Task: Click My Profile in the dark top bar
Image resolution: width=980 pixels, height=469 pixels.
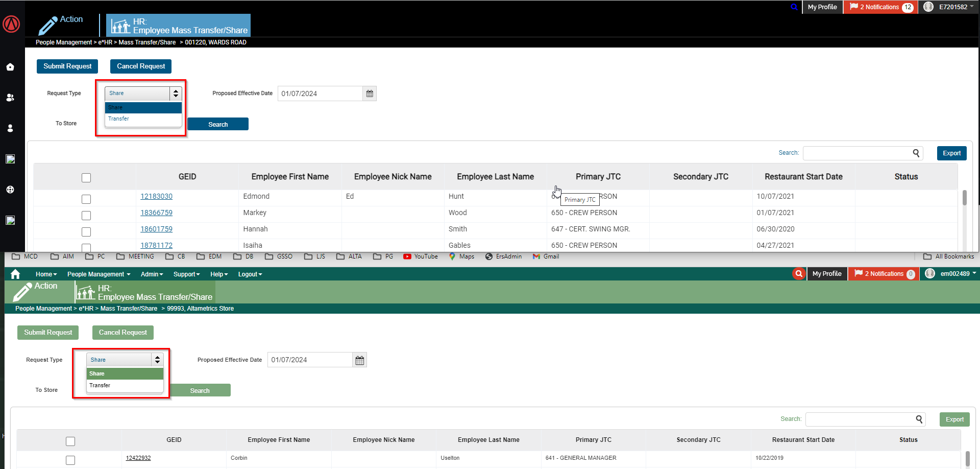Action: [x=822, y=7]
